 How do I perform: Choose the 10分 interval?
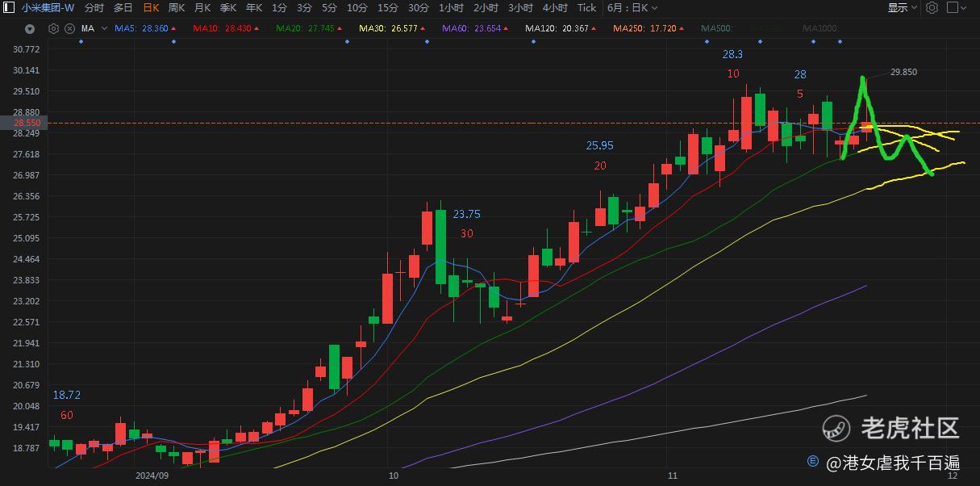pyautogui.click(x=357, y=7)
